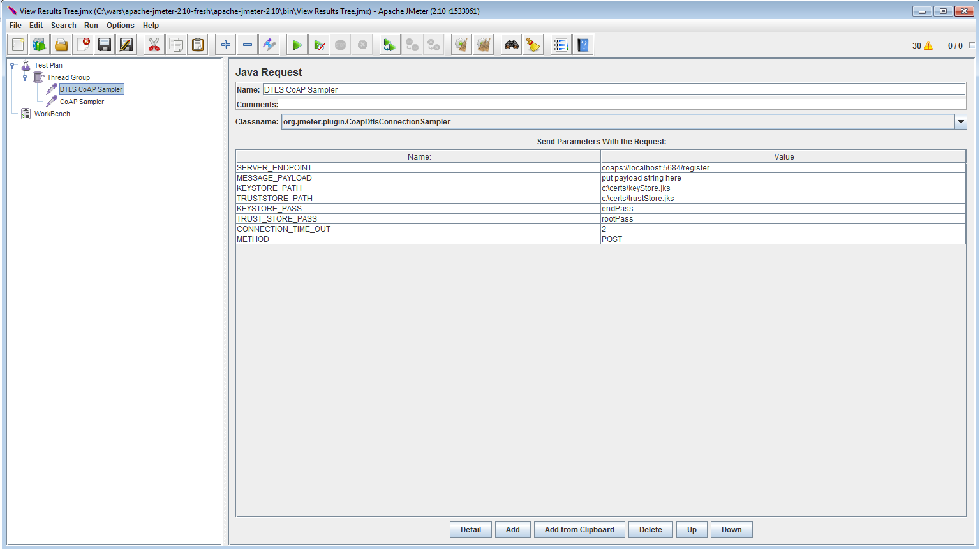Open the Edit menu
This screenshot has height=549, width=980.
36,26
